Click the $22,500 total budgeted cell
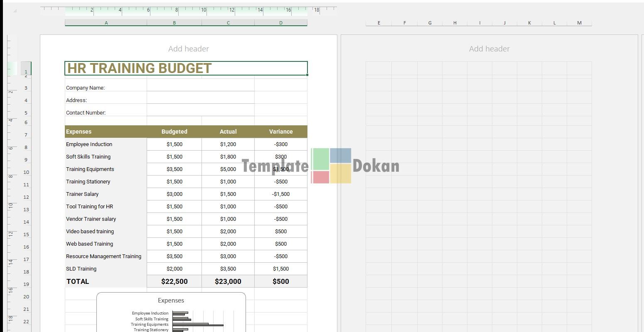The width and height of the screenshot is (644, 332). [174, 281]
